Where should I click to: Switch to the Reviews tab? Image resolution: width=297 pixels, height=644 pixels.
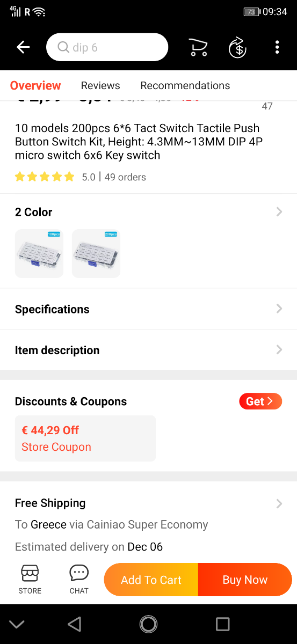100,86
